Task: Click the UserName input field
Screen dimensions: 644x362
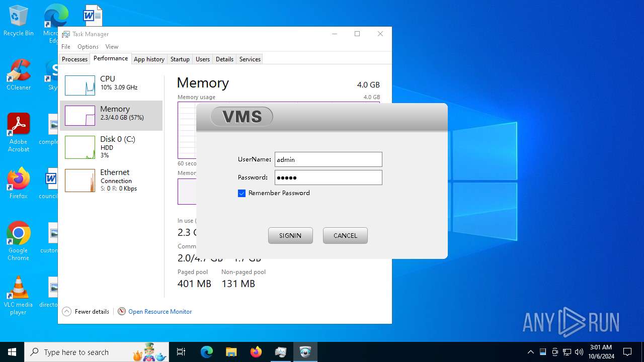Action: click(329, 159)
